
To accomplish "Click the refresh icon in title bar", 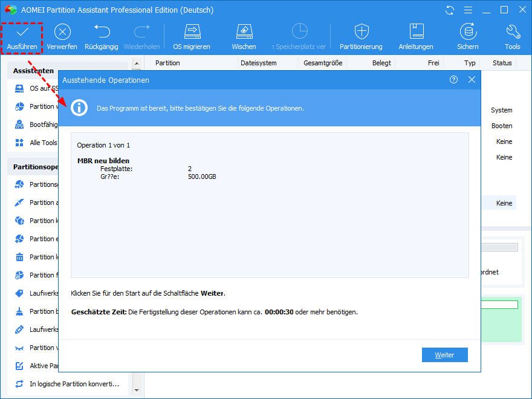I will 450,10.
